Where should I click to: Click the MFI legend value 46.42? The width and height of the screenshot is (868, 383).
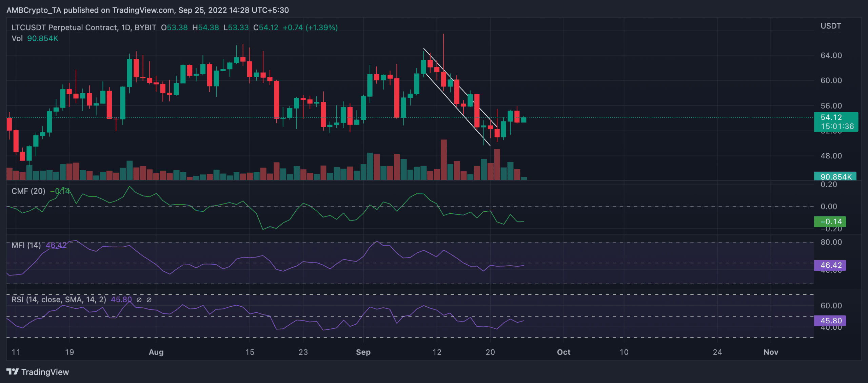(x=56, y=245)
